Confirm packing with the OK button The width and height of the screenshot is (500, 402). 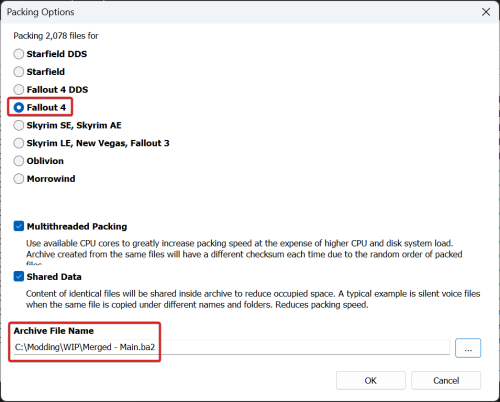(x=371, y=380)
